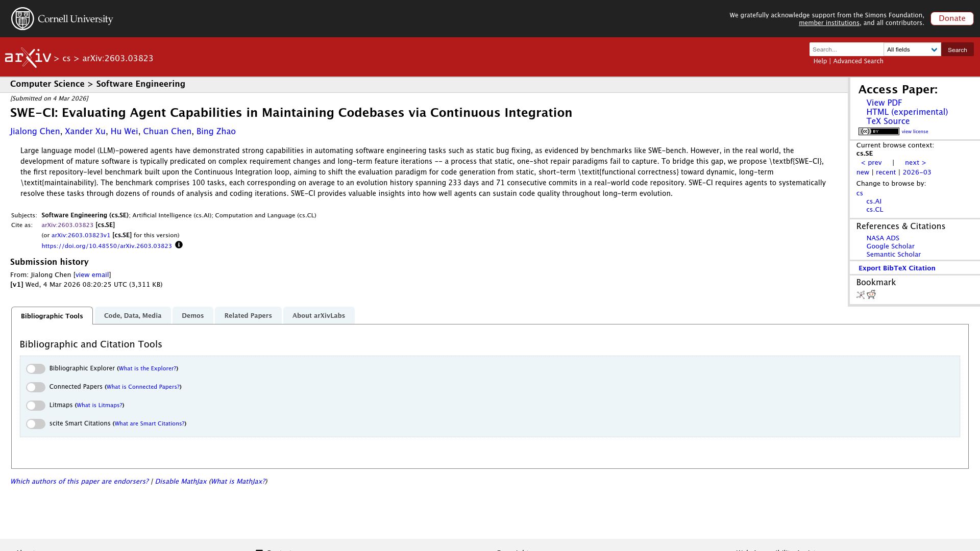Browse by cs.AI category
Image resolution: width=980 pixels, height=551 pixels.
pos(874,202)
